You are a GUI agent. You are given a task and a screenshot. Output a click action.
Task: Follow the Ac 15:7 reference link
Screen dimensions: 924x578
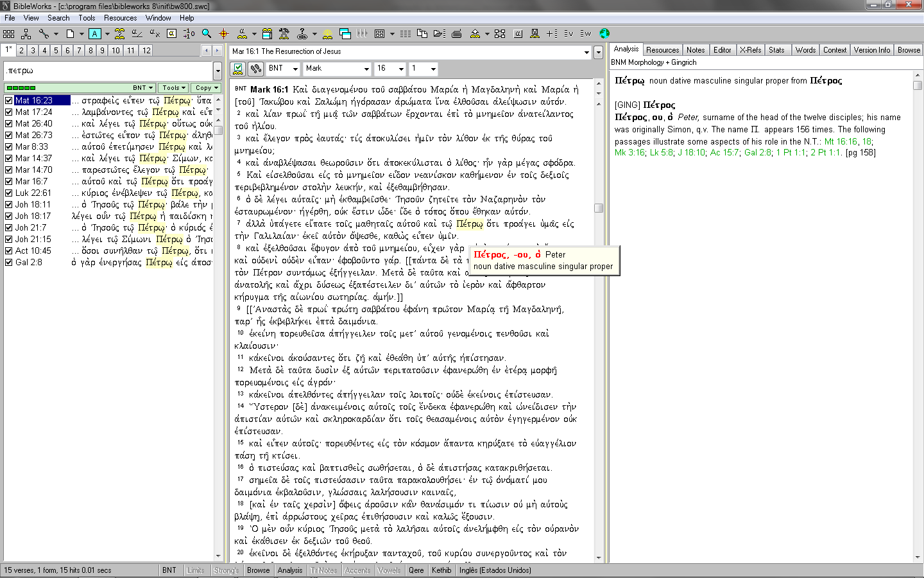tap(725, 153)
